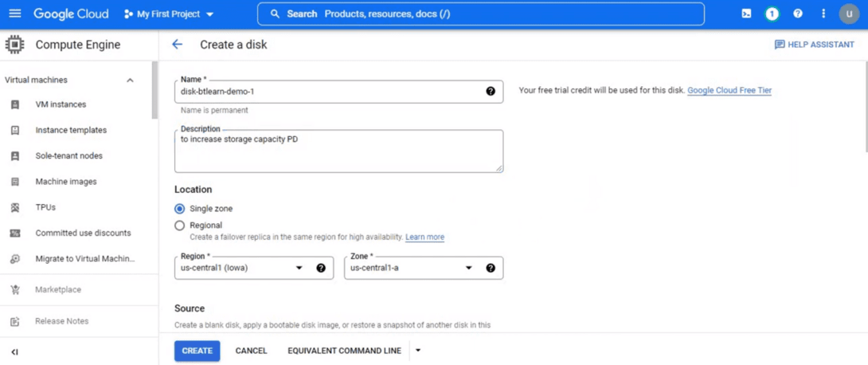Open the main navigation hamburger menu
Screen dimensions: 868x365
[14, 14]
